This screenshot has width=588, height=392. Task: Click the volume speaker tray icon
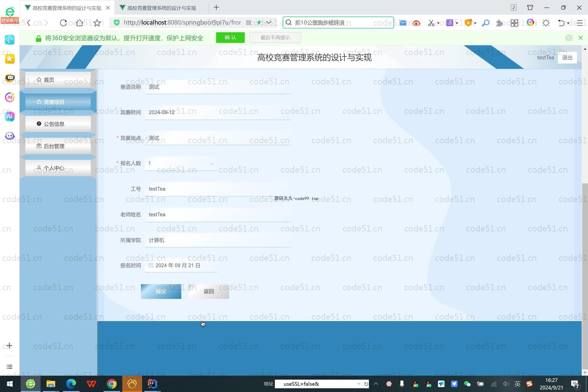[506, 384]
